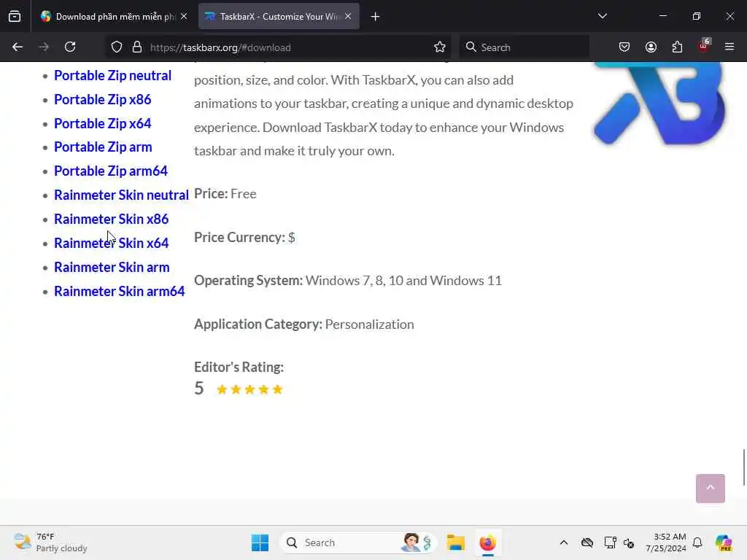
Task: Download Portable Zip arm64
Action: pos(111,171)
